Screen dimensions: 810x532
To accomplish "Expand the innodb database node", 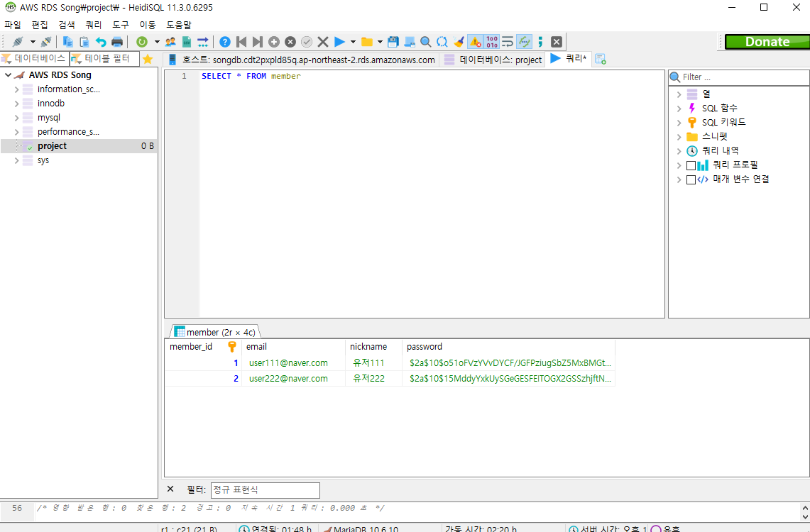I will tap(16, 104).
